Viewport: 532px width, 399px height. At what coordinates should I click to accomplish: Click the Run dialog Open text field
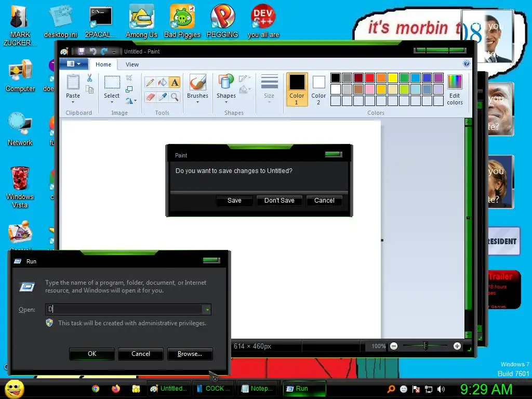point(124,309)
